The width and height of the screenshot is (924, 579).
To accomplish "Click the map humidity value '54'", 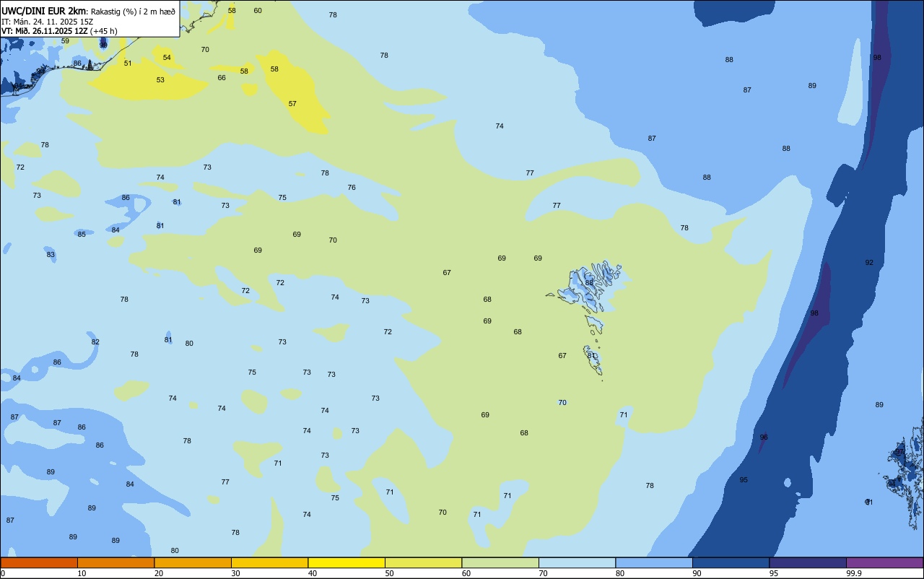I will tap(167, 58).
